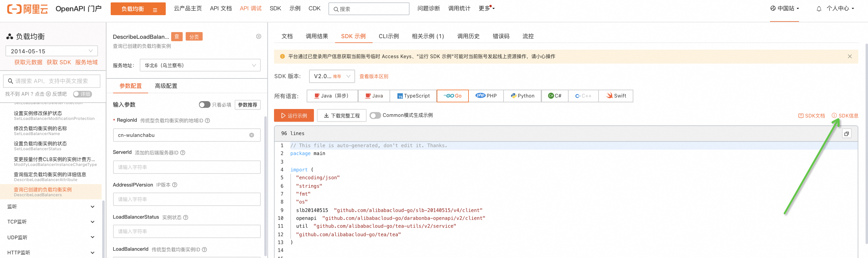Click help icon next to LoadBalancerId description

pos(204,250)
